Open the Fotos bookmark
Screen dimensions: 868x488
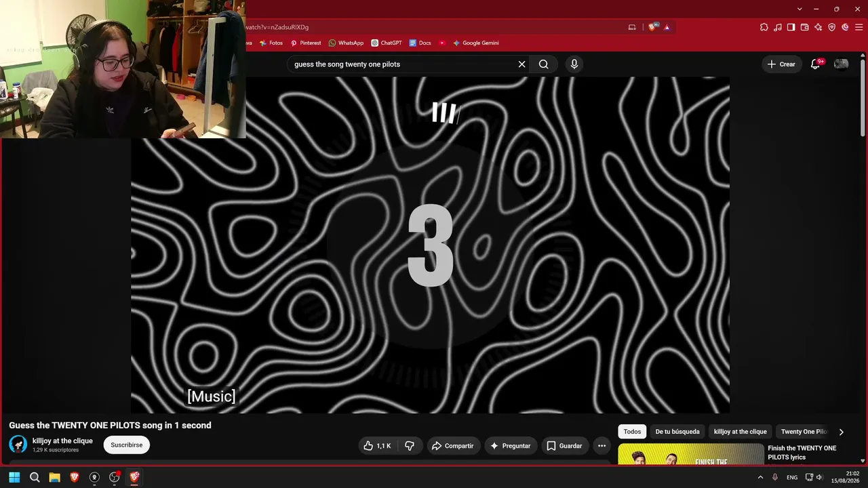click(271, 43)
